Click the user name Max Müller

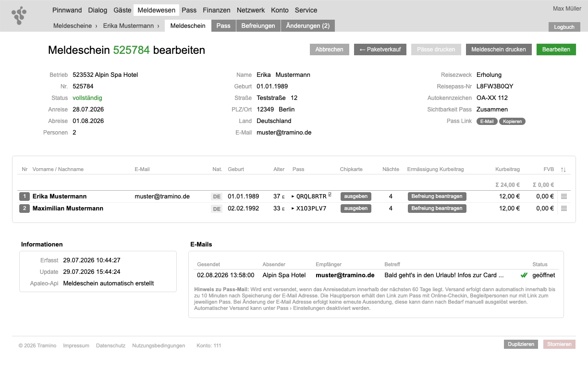point(567,9)
